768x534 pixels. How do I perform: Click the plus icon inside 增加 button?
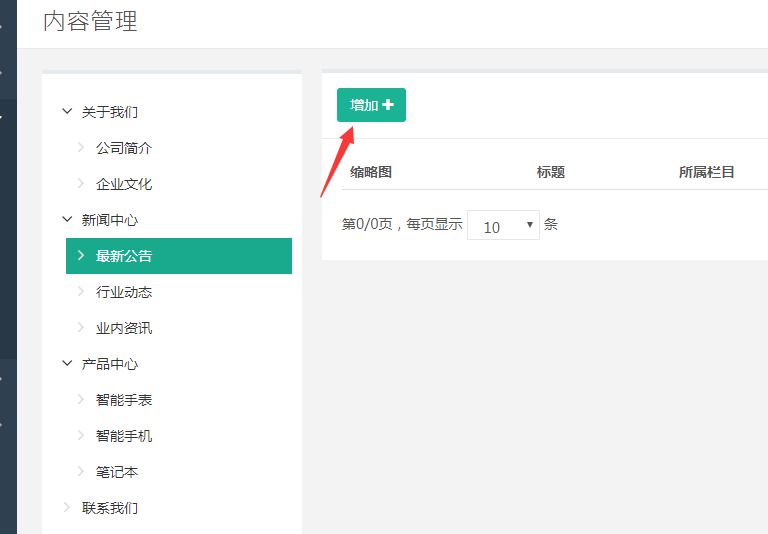(x=388, y=105)
